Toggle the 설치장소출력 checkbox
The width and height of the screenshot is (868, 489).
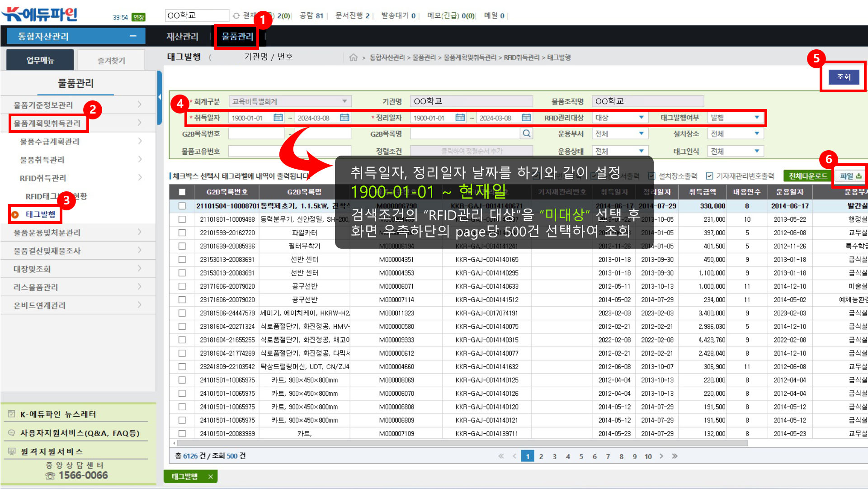pyautogui.click(x=651, y=176)
